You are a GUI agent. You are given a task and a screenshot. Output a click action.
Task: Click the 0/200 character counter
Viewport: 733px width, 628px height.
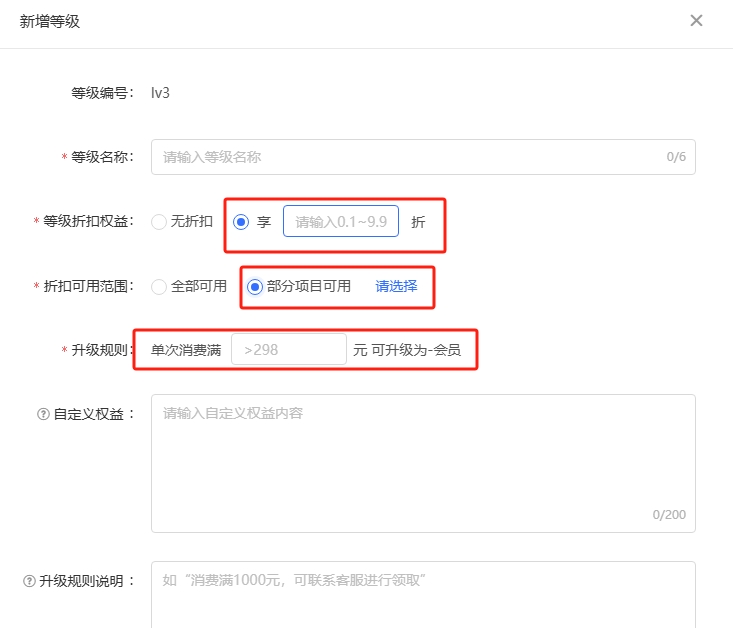tap(669, 515)
